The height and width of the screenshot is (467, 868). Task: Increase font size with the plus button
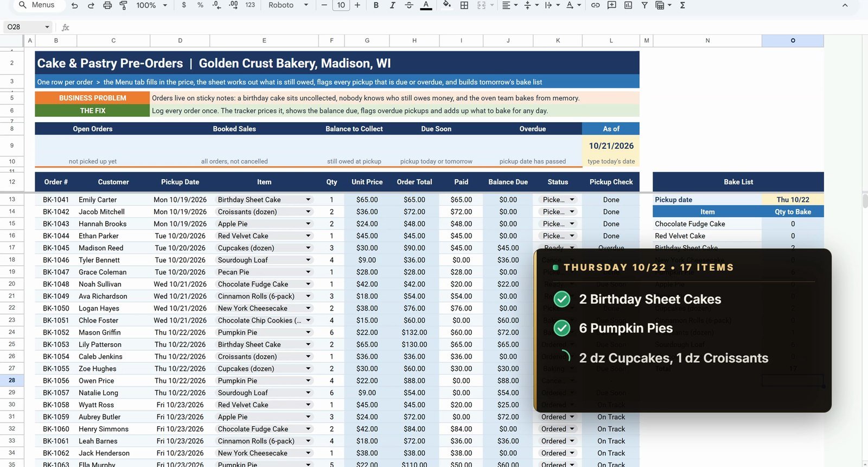coord(358,5)
